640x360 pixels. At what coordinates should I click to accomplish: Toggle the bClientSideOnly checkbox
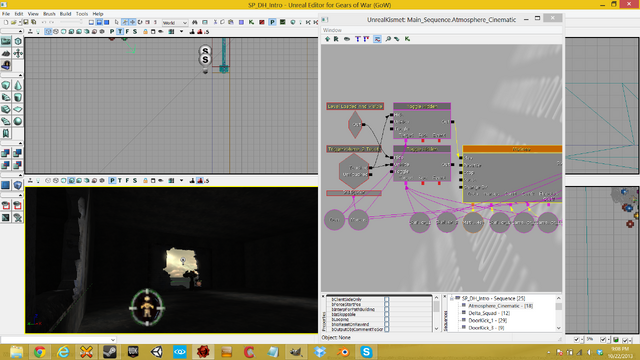click(x=387, y=300)
